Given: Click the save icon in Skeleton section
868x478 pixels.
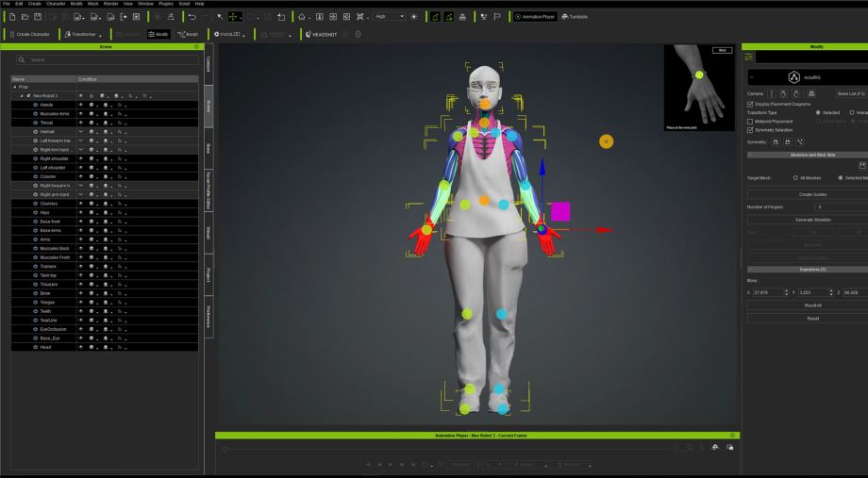Looking at the screenshot, I should tap(862, 165).
